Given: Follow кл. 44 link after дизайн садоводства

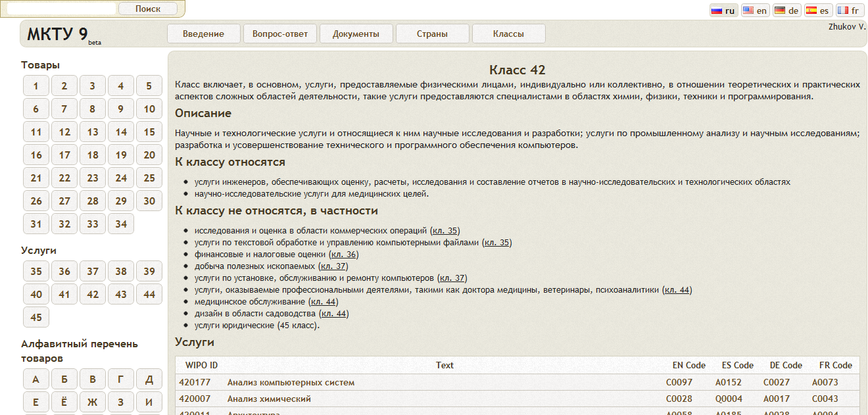Looking at the screenshot, I should [x=334, y=314].
